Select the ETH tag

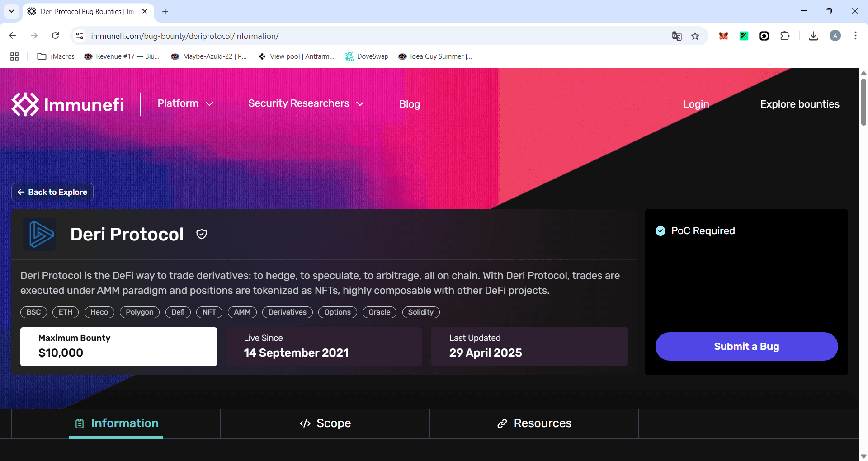(x=66, y=312)
